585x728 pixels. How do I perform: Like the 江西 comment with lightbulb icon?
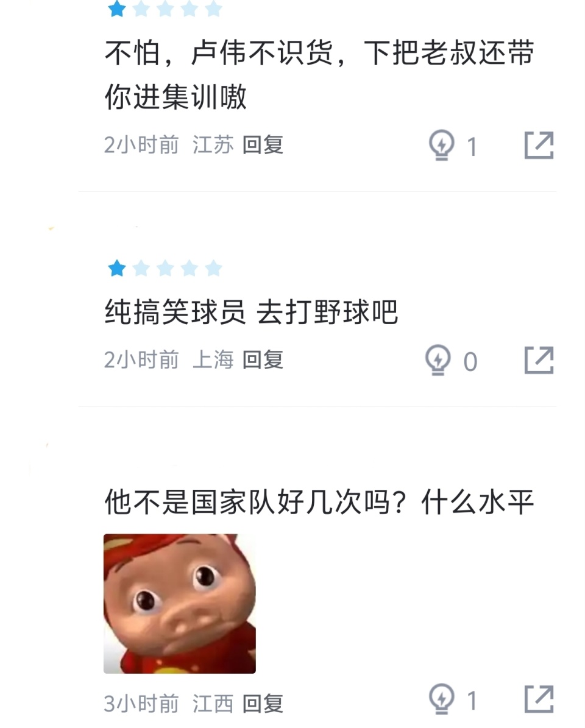(x=441, y=699)
